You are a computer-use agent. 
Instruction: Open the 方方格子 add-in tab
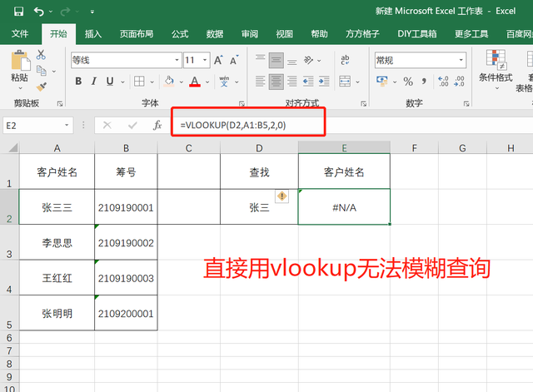(362, 33)
